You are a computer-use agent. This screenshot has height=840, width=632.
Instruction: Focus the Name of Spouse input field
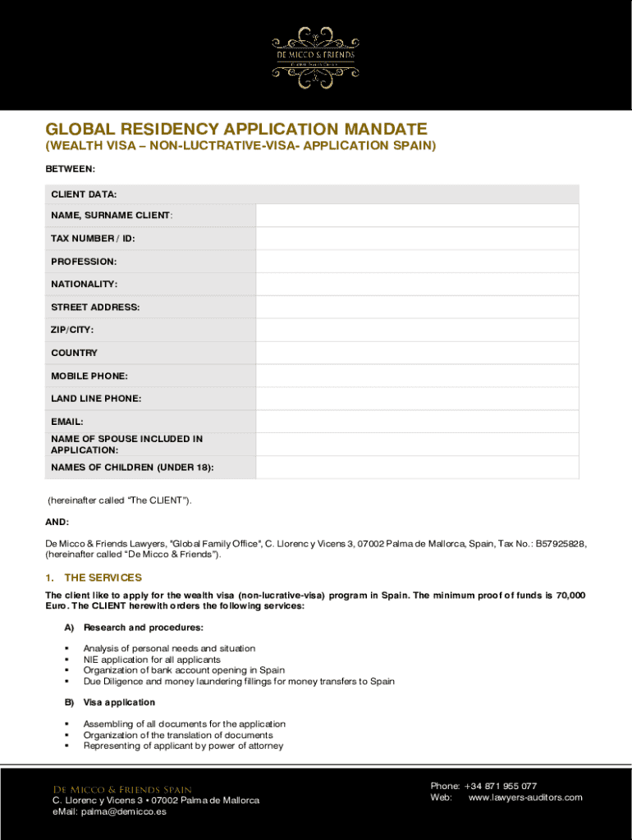(x=417, y=444)
